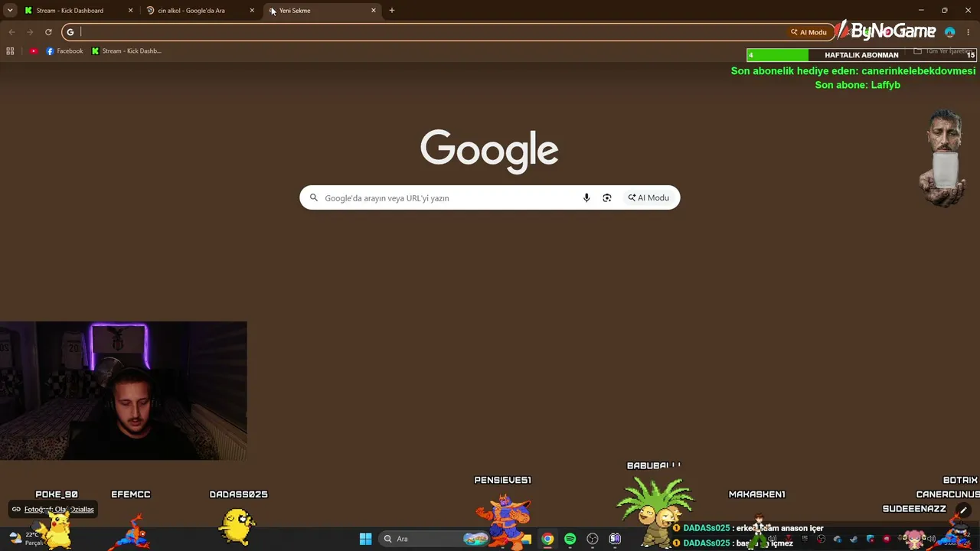Search by image with the Google Lens icon
The height and width of the screenshot is (551, 980).
(607, 197)
